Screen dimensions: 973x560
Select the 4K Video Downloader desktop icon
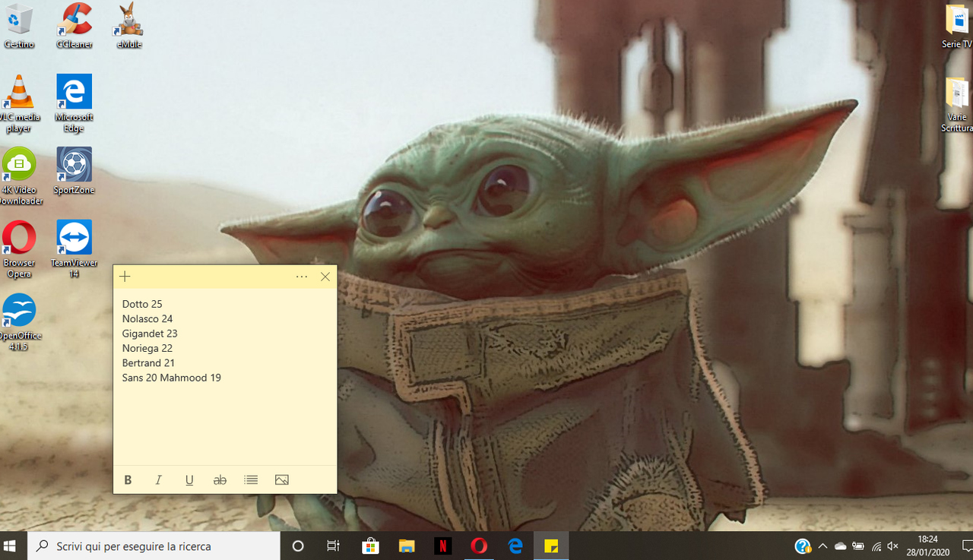pyautogui.click(x=21, y=176)
